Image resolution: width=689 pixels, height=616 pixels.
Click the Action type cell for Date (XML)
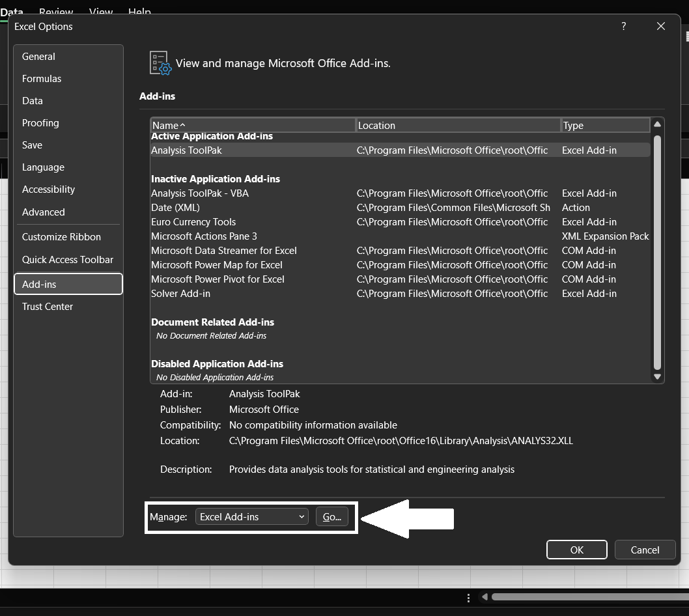pos(576,208)
